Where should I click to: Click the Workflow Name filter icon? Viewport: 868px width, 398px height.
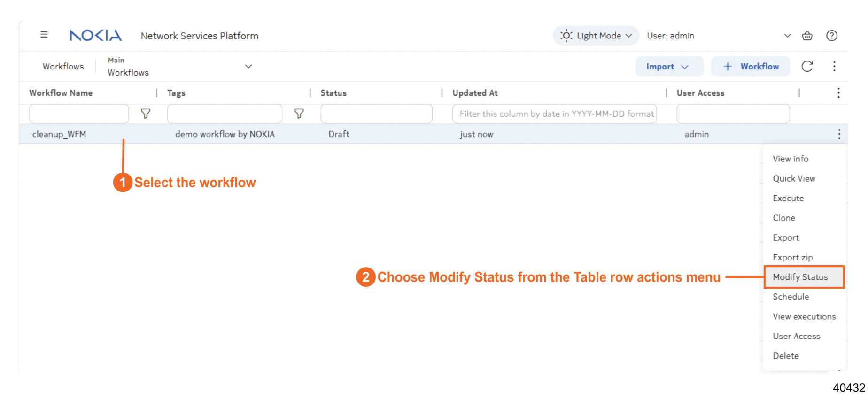pos(146,114)
